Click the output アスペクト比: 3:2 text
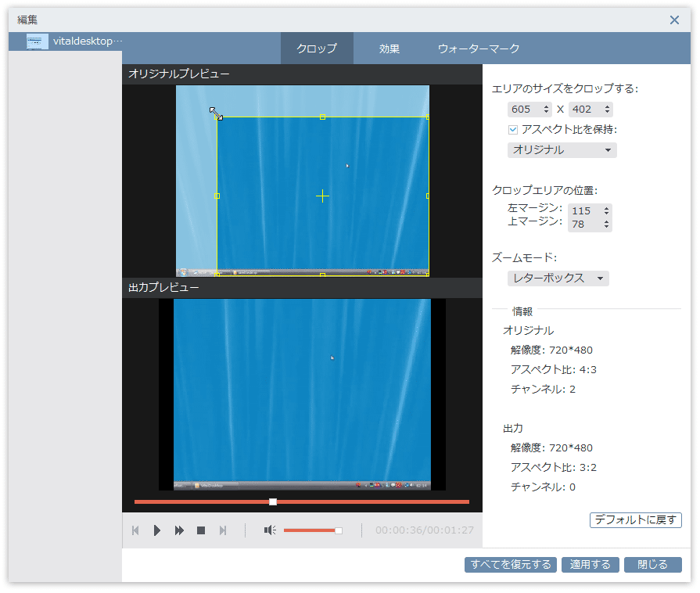 pos(553,467)
